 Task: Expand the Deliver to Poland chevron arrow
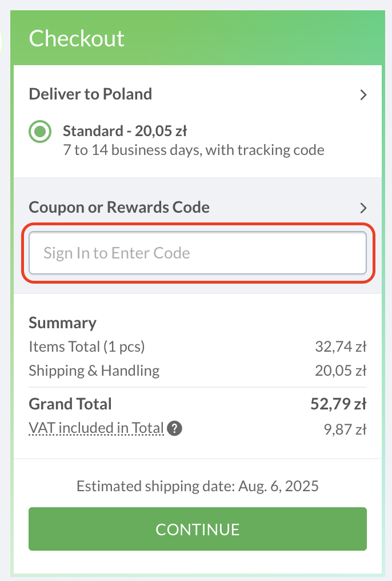[363, 95]
